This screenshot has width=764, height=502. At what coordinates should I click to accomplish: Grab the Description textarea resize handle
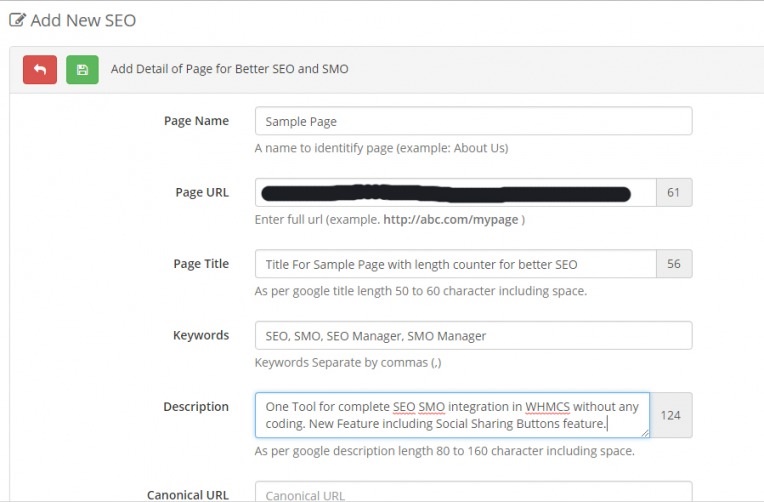[645, 433]
